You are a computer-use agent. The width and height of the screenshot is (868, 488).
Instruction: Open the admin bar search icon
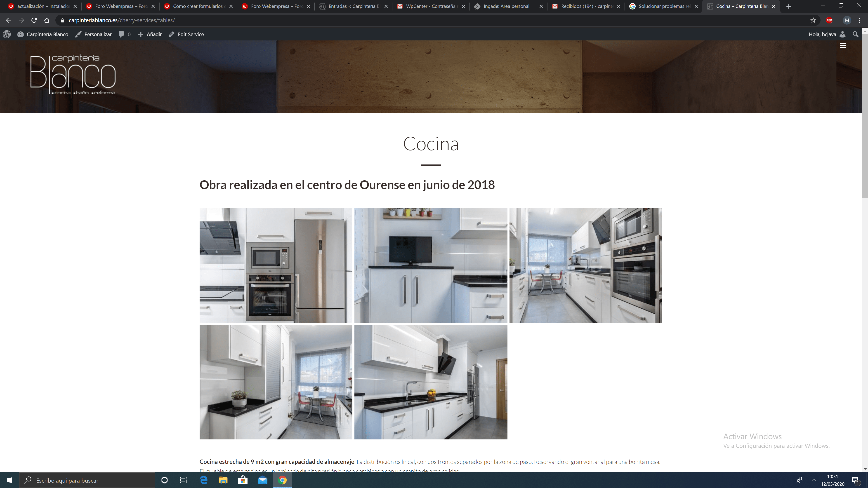point(855,34)
